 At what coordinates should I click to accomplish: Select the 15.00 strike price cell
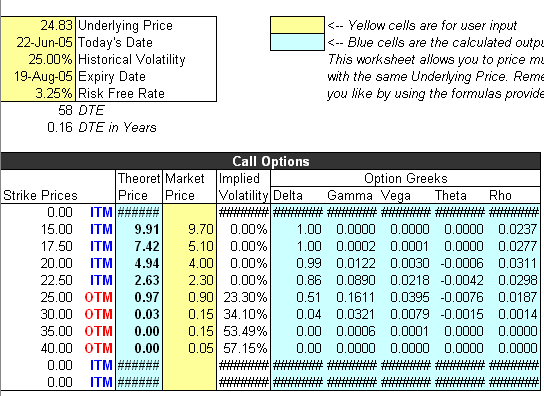click(56, 229)
